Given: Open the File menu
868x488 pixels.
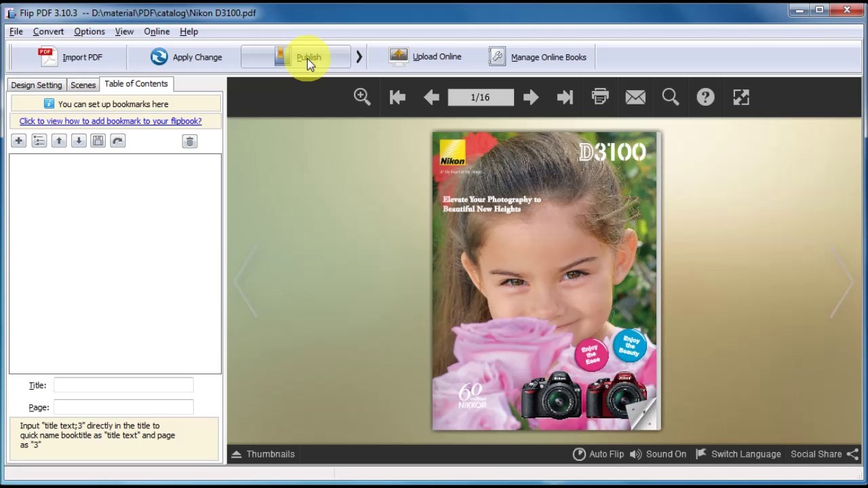Looking at the screenshot, I should tap(16, 32).
